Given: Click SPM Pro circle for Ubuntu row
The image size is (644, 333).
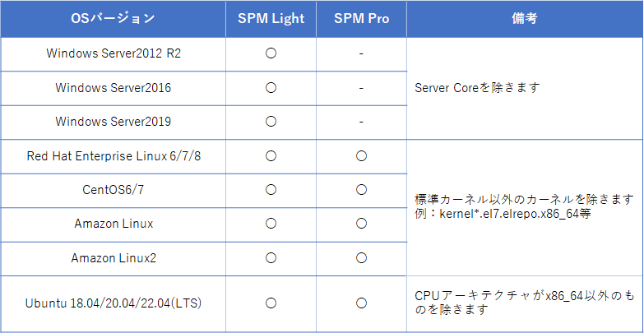Looking at the screenshot, I should click(x=361, y=303).
